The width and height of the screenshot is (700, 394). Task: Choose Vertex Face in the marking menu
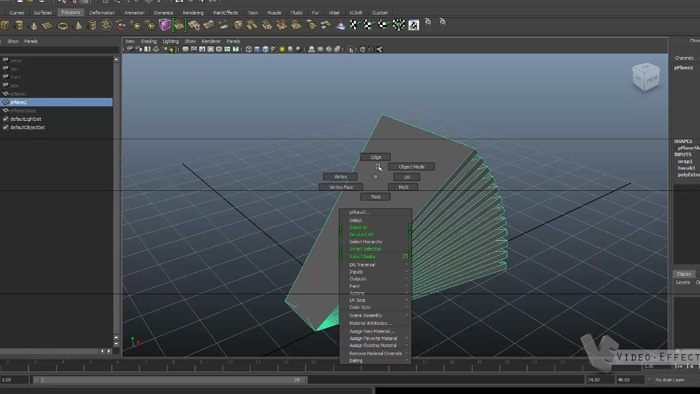pos(341,187)
